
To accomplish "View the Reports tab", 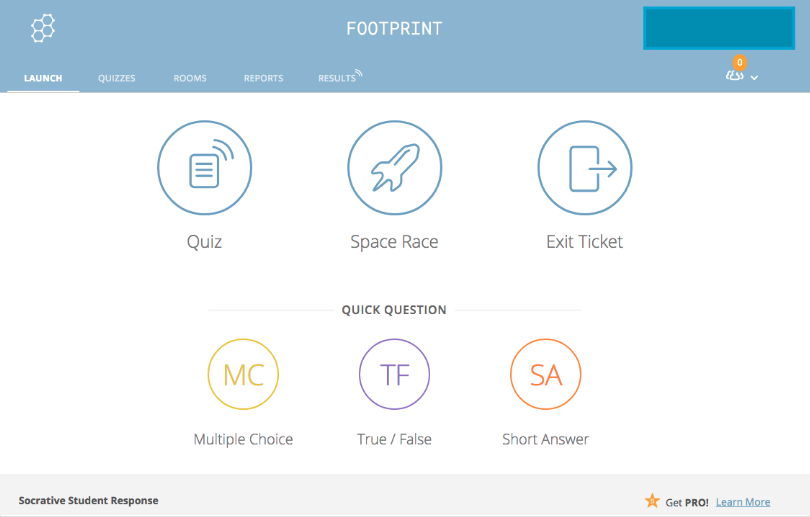I will 263,78.
